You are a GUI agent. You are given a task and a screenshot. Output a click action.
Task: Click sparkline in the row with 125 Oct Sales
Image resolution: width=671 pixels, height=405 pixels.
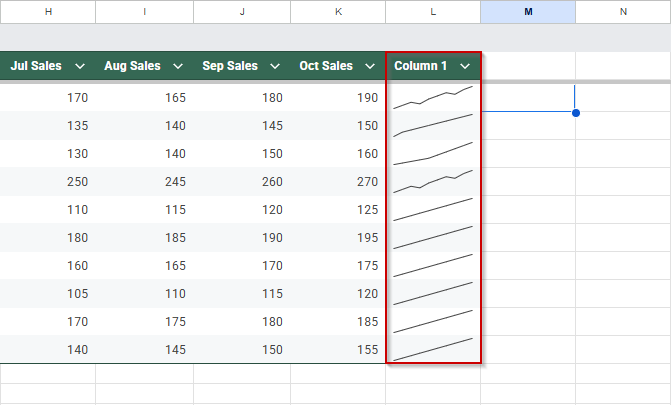click(433, 210)
